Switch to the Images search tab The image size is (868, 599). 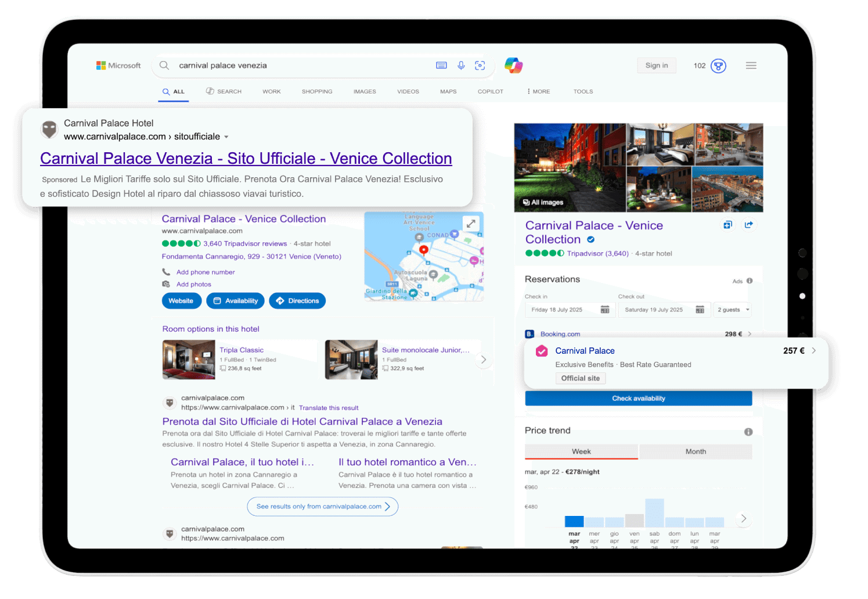[365, 92]
